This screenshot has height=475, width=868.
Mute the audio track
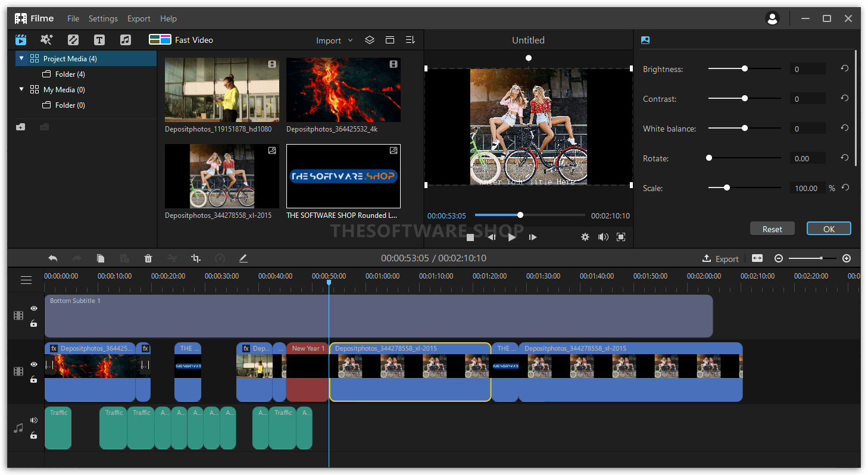pyautogui.click(x=33, y=420)
